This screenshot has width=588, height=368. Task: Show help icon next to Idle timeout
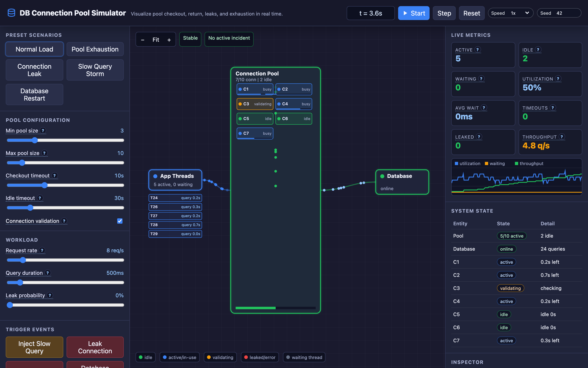[x=40, y=198]
